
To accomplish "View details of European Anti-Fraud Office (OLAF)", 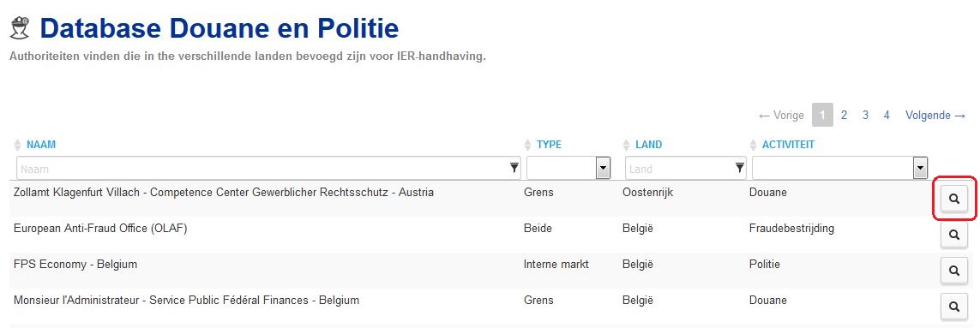I will pyautogui.click(x=953, y=235).
